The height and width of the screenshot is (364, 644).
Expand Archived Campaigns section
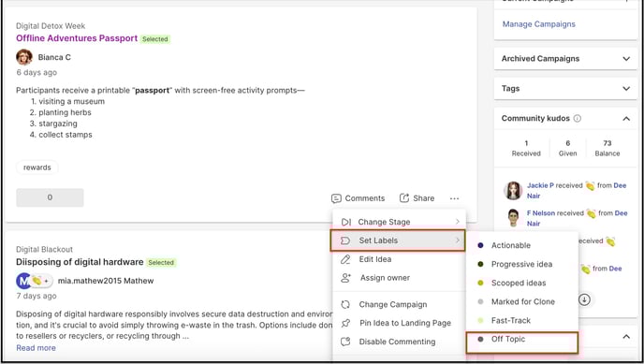pyautogui.click(x=626, y=59)
